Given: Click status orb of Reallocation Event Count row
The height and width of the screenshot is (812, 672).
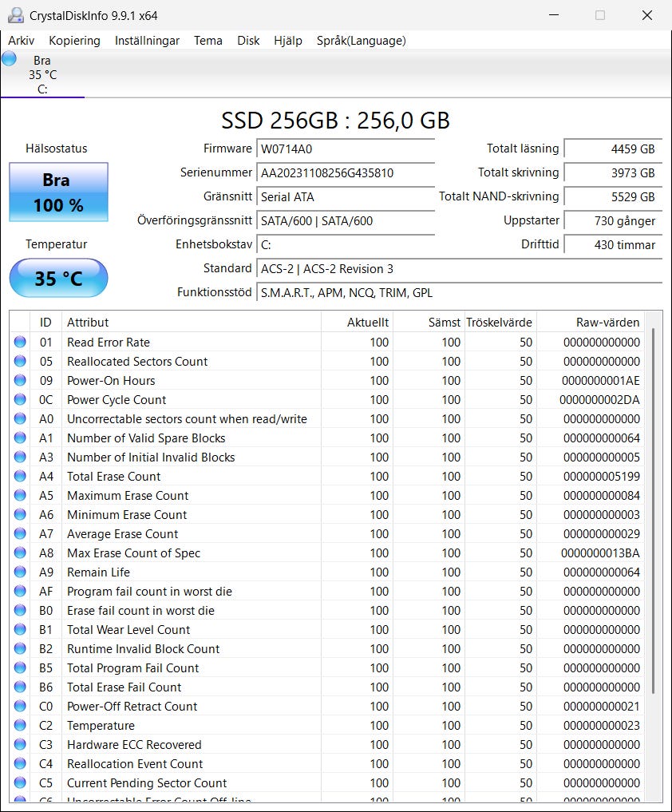Looking at the screenshot, I should [x=20, y=763].
